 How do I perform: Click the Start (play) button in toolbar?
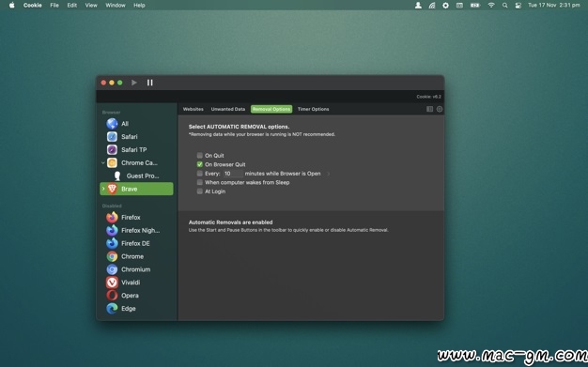pyautogui.click(x=134, y=83)
